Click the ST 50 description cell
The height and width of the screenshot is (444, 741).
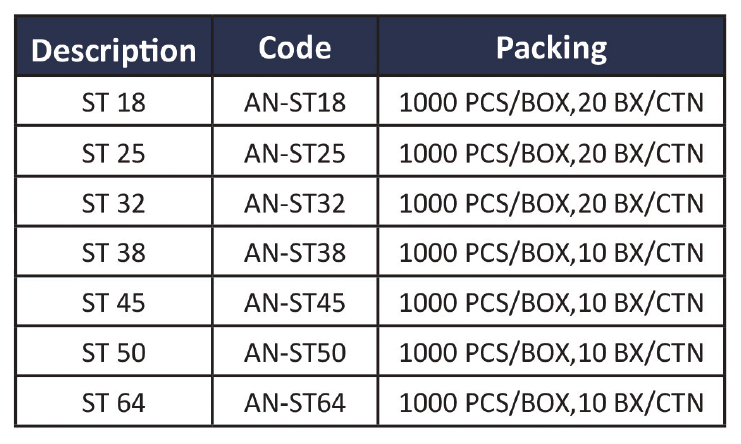pyautogui.click(x=113, y=353)
